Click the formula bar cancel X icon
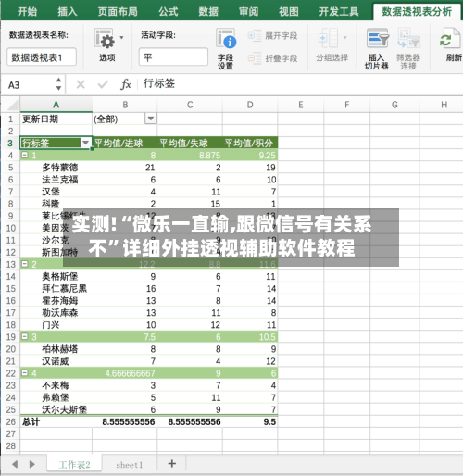This screenshot has height=476, width=463. click(81, 84)
